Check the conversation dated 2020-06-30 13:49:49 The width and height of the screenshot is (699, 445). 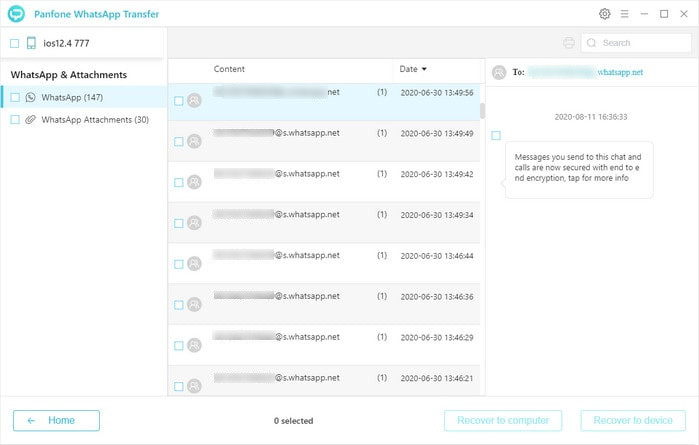[x=179, y=142]
